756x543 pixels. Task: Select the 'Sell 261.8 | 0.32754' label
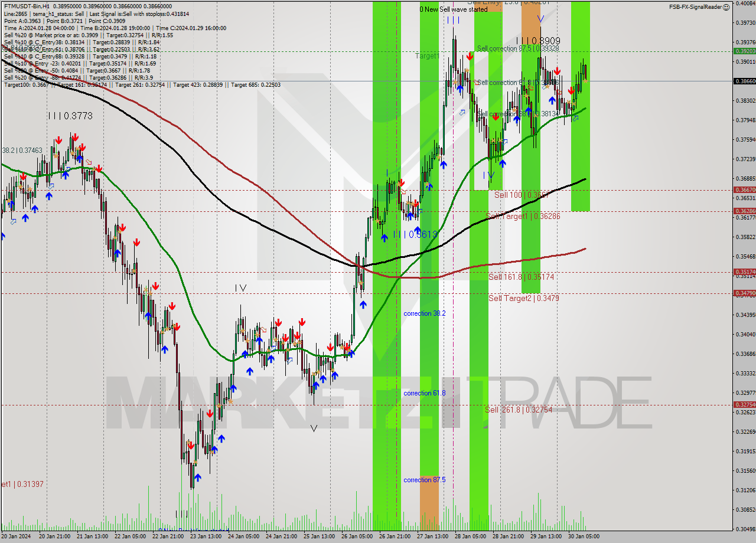(519, 410)
